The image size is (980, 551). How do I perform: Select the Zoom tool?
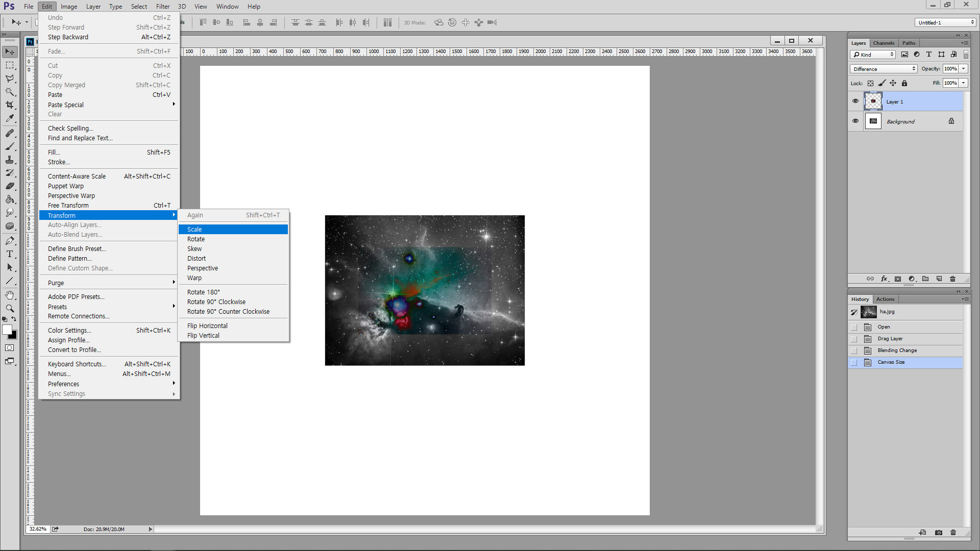tap(10, 309)
